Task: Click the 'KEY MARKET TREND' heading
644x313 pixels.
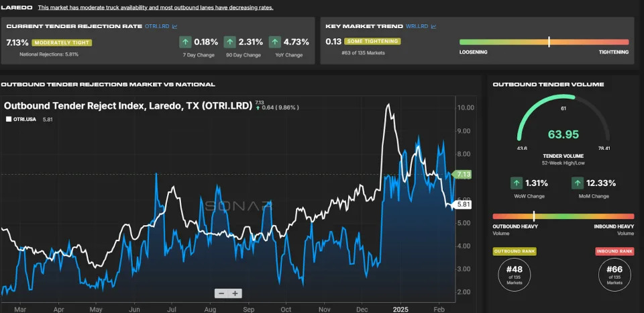Action: click(x=364, y=26)
